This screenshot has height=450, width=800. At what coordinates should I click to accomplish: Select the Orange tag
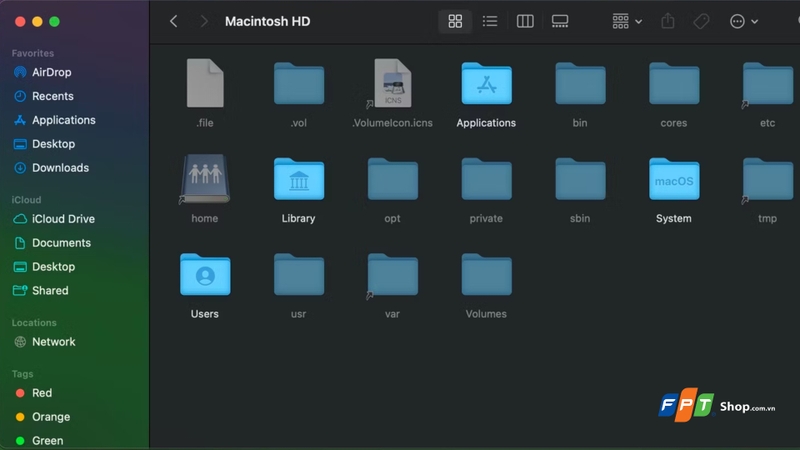click(x=42, y=417)
